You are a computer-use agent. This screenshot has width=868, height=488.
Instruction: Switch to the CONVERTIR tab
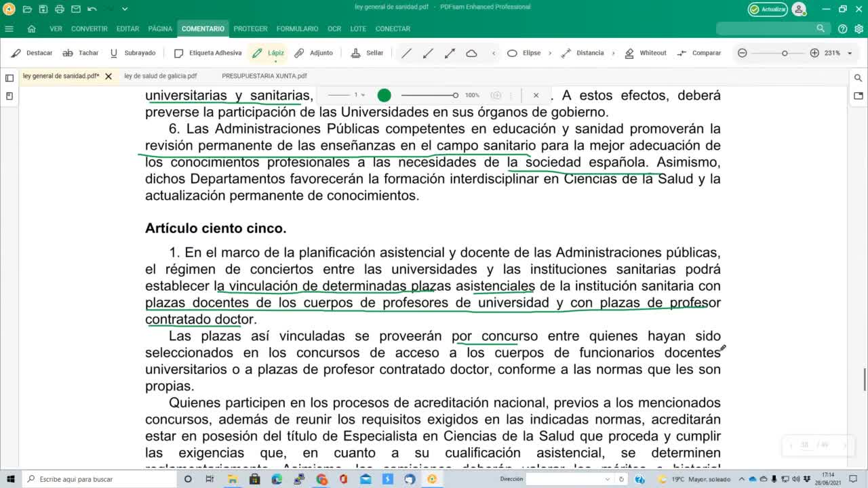click(x=90, y=28)
